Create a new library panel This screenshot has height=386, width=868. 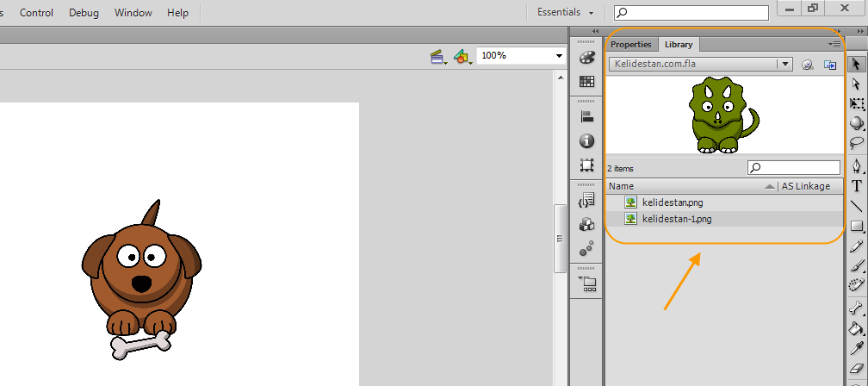pyautogui.click(x=830, y=65)
